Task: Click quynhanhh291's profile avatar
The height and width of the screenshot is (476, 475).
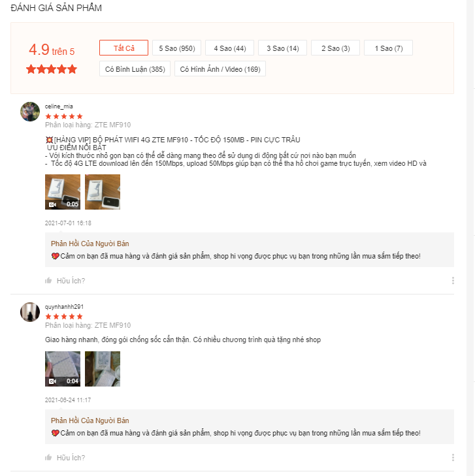Action: click(30, 312)
